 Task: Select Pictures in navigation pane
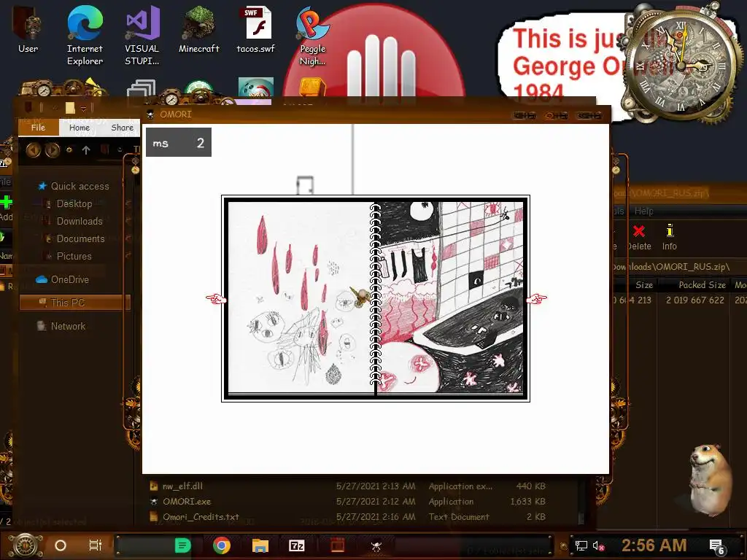[74, 256]
